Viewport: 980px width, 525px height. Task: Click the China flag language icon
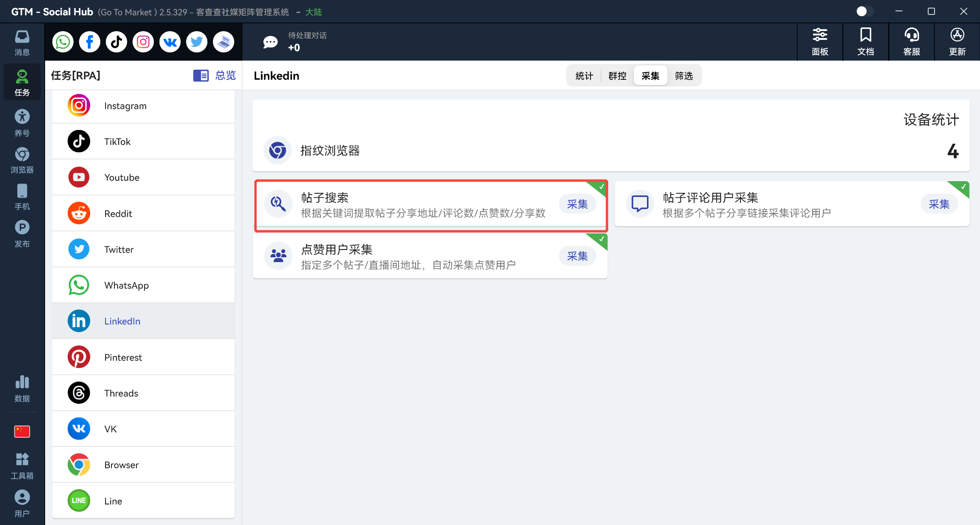22,431
